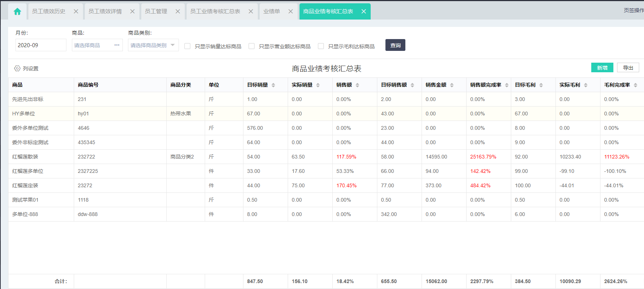Sort by 毛利完成率 column arrows
Viewport: 644px width, 289px height.
pyautogui.click(x=636, y=85)
